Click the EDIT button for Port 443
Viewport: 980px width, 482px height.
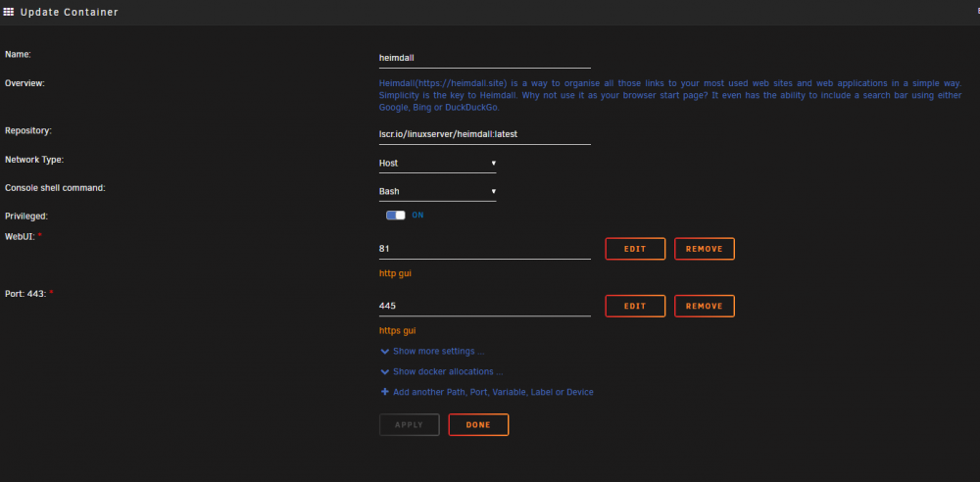635,307
